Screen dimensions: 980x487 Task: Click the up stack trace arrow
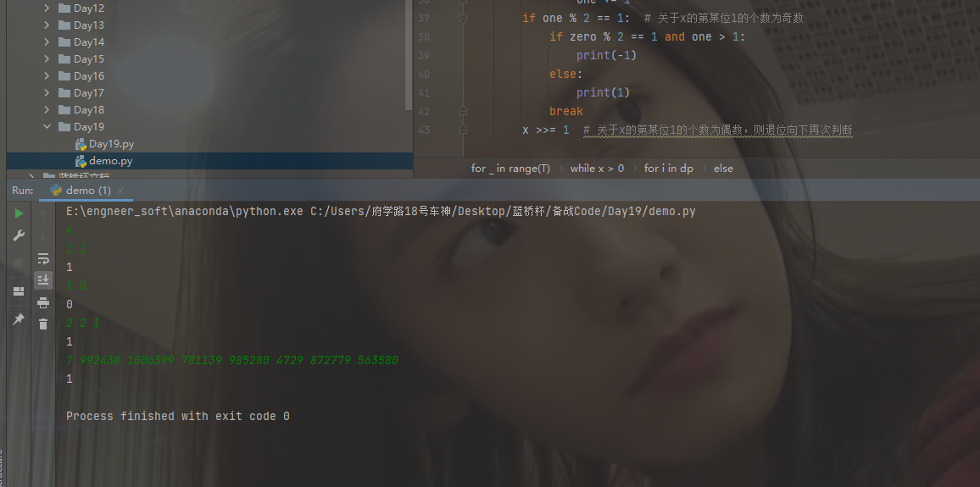coord(43,215)
